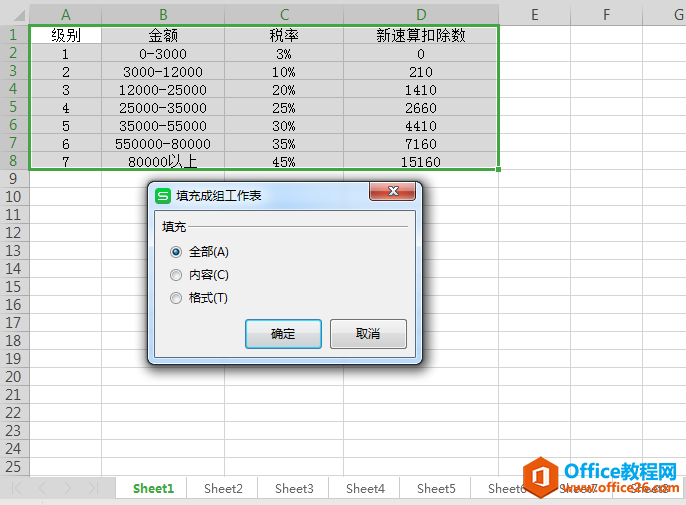
Task: Close the 填充成组工作表 dialog
Action: [392, 191]
